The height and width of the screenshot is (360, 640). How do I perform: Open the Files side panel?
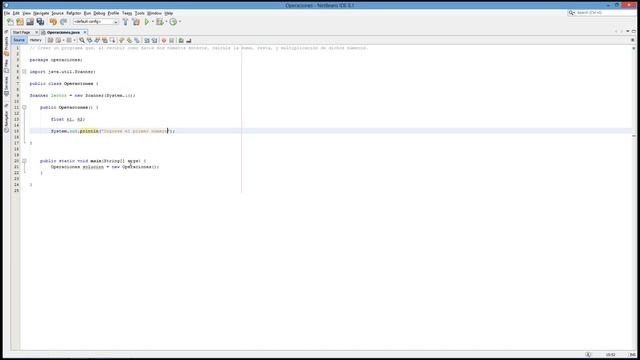[6, 66]
